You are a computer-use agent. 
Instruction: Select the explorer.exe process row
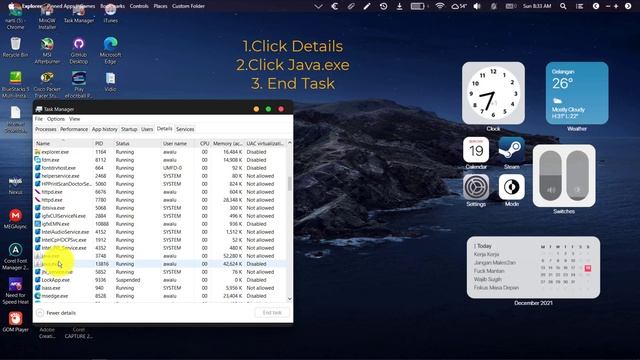pos(160,152)
